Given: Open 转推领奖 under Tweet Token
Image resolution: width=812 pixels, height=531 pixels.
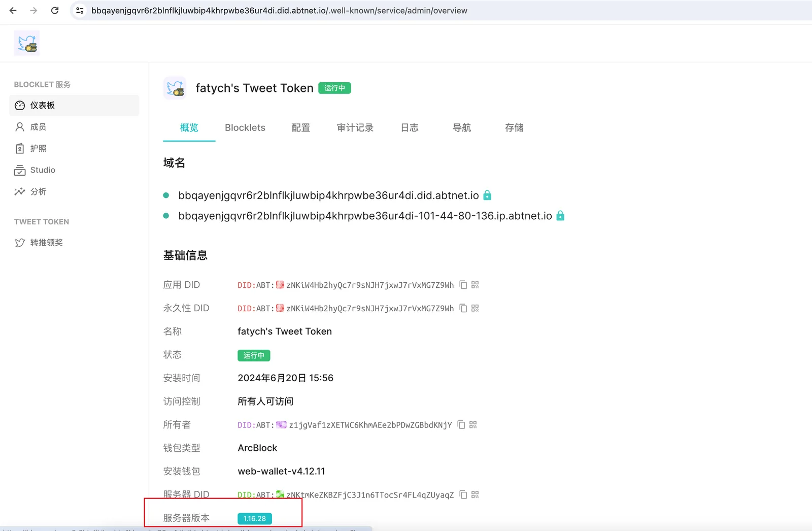Looking at the screenshot, I should pos(74,243).
